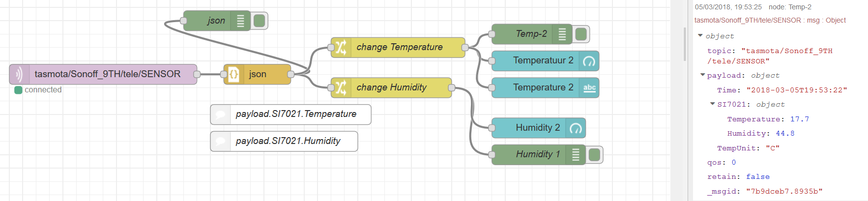Click the node: Temp-2 label in debug header
Image resolution: width=868 pixels, height=201 pixels.
coord(790,7)
